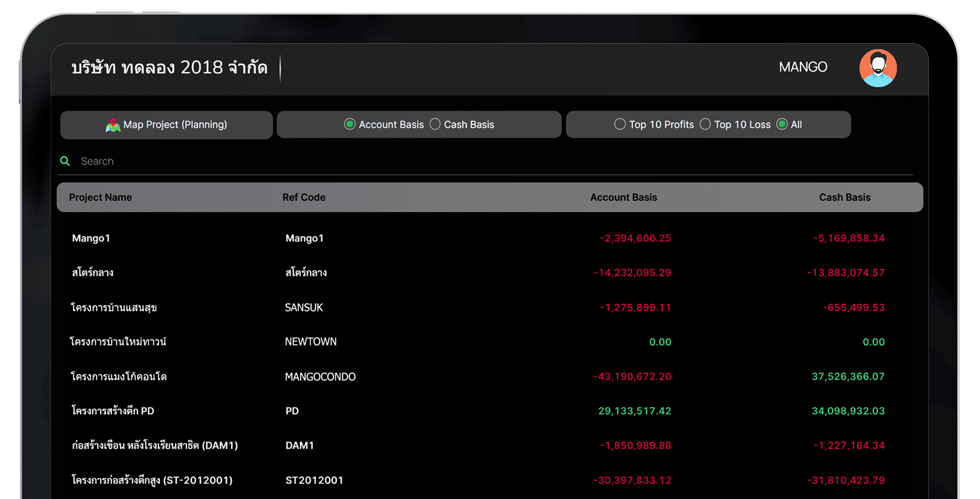Choose Top 10 Loss filter
The height and width of the screenshot is (499, 980).
(x=705, y=124)
